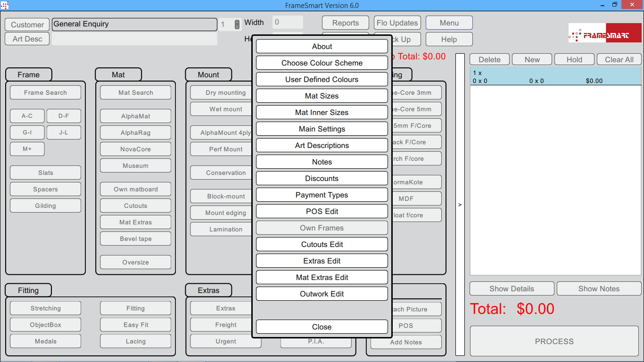
Task: Click the Customer button
Action: click(27, 25)
